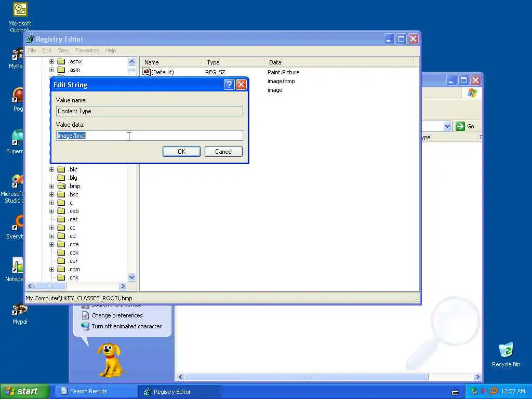Expand the .bmp registry key

tap(51, 186)
